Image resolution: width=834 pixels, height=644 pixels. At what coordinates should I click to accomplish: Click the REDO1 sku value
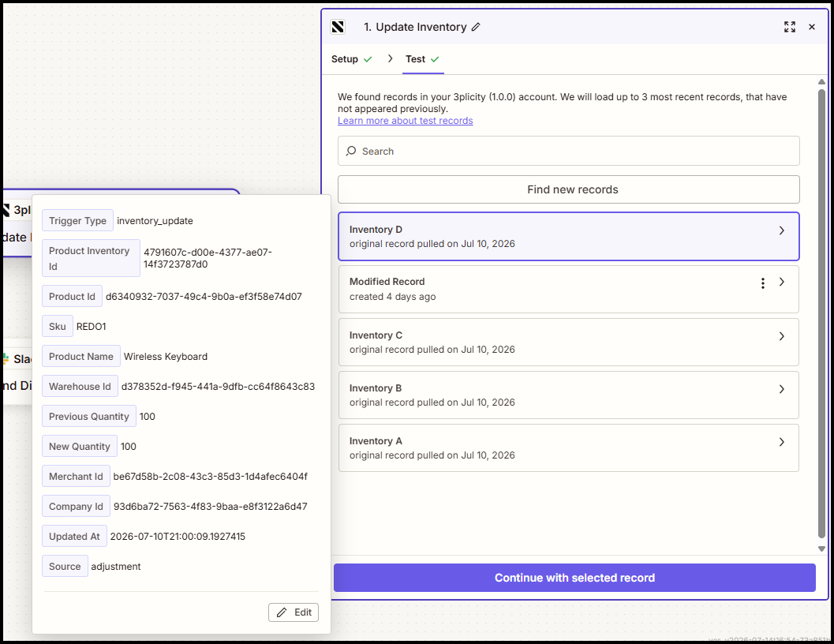(x=91, y=326)
